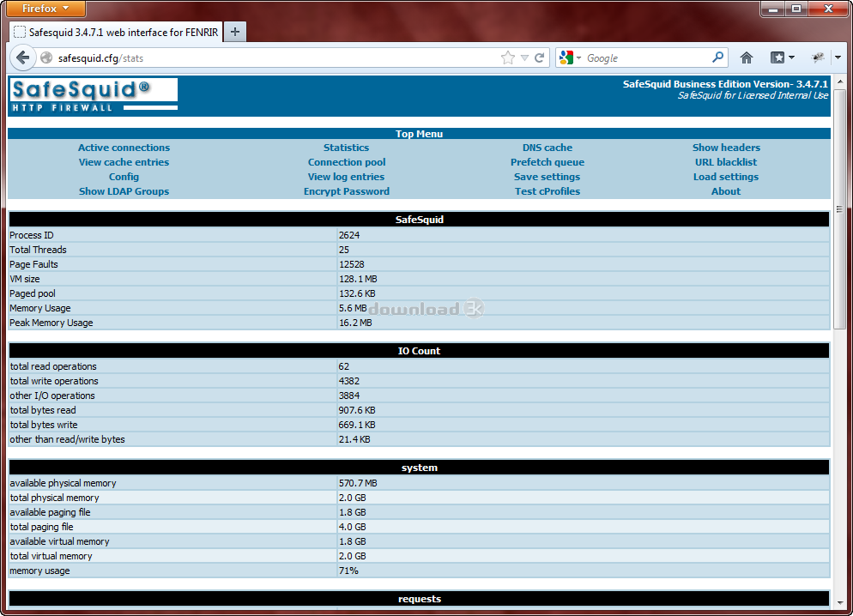
Task: Open View log entries
Action: [346, 177]
